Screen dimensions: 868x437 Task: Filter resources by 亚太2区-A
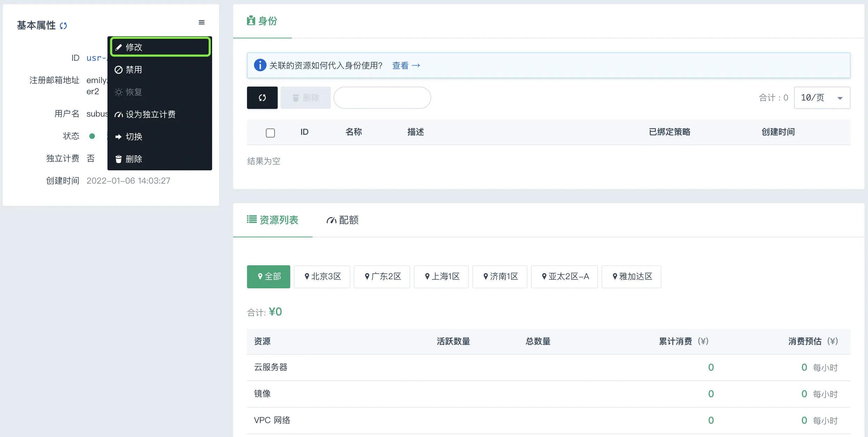[564, 276]
